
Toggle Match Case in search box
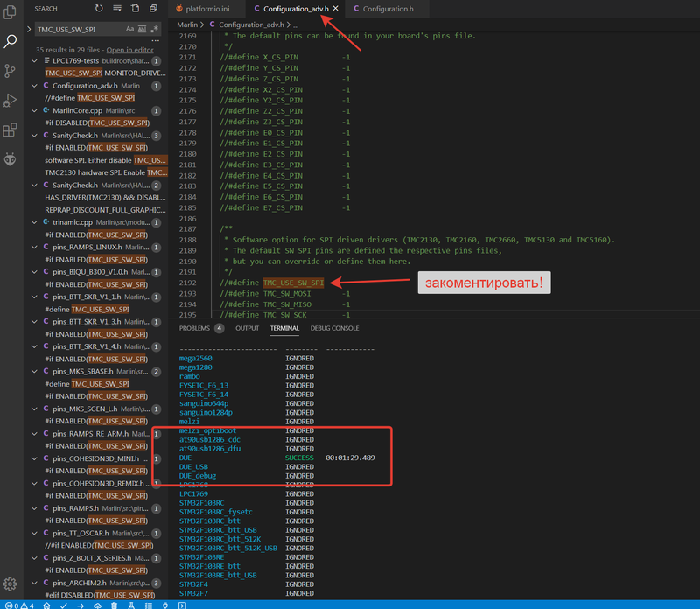[128, 30]
